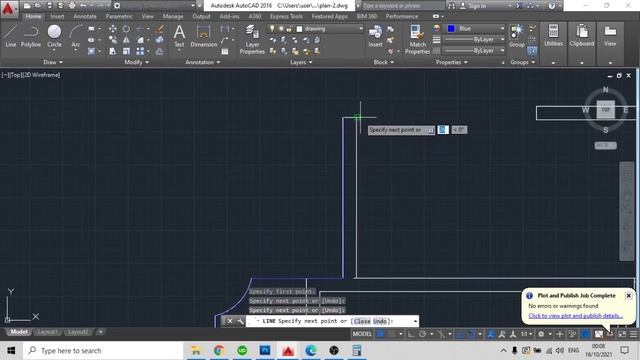Viewport: 640px width, 360px height.
Task: Toggle grid display in status bar
Action: (380, 334)
